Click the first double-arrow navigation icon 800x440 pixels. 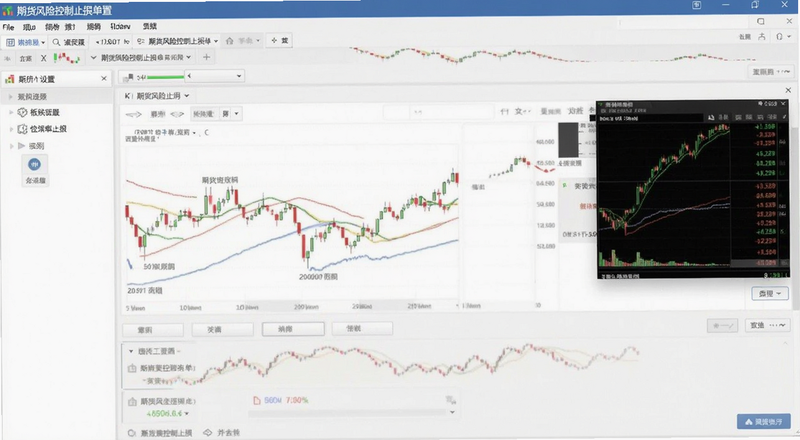pos(134,114)
